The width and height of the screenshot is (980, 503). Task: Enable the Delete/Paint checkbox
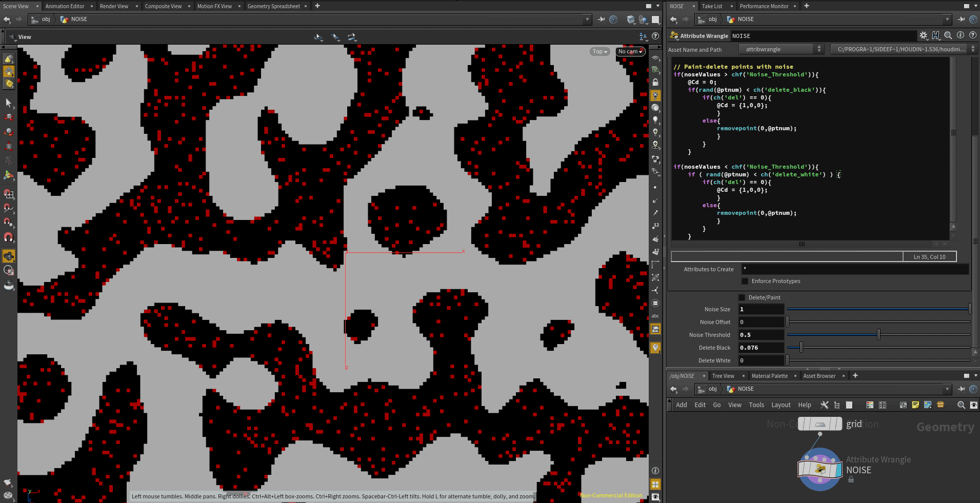coord(742,297)
